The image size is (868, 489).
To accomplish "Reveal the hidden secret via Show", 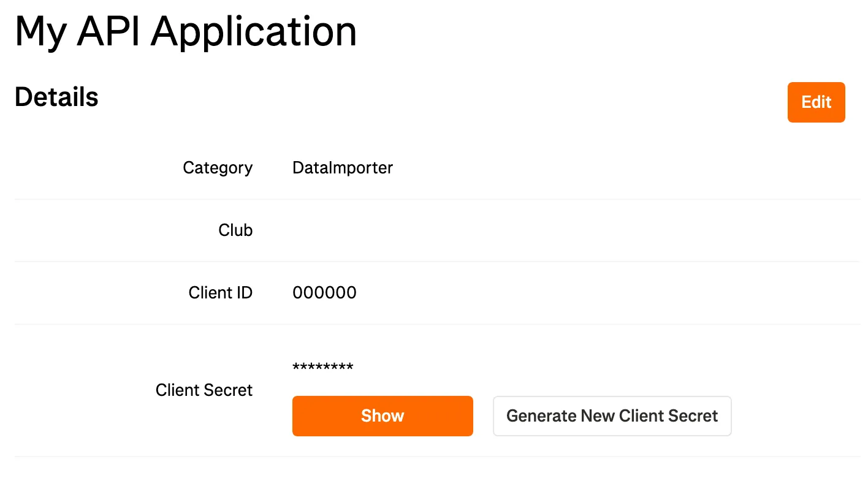I will (x=383, y=415).
